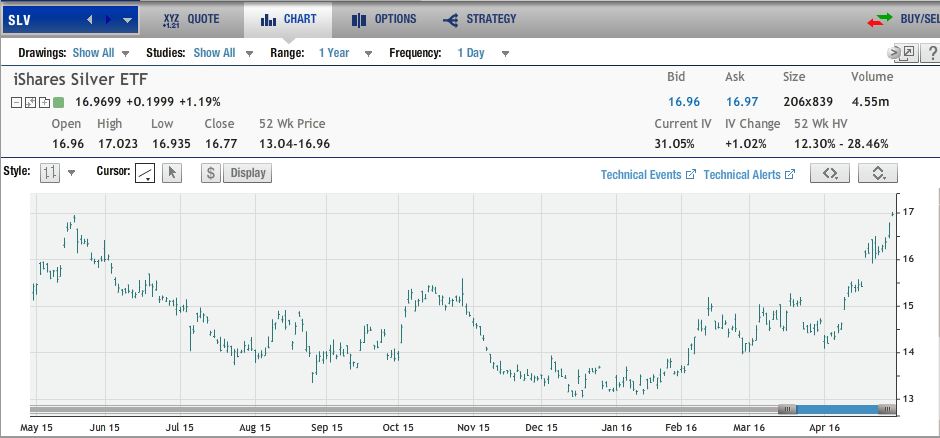The height and width of the screenshot is (438, 940).
Task: Change the Frequency from 1 Day
Action: pyautogui.click(x=483, y=53)
